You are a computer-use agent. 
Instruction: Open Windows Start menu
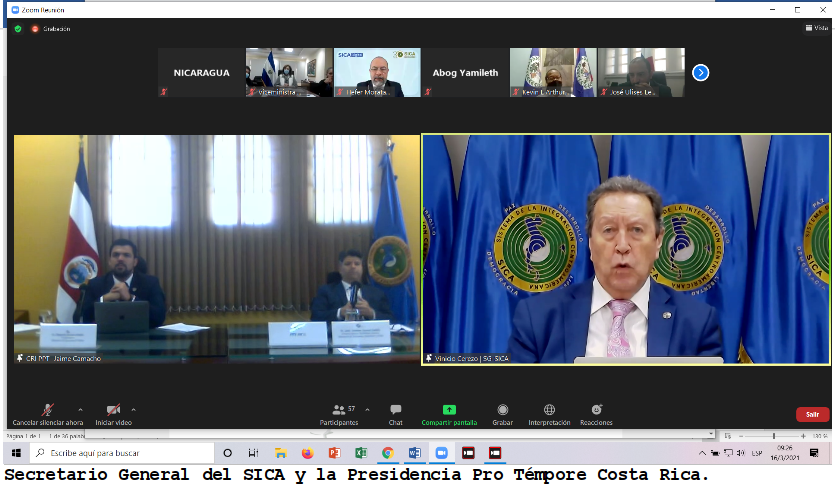pos(17,453)
